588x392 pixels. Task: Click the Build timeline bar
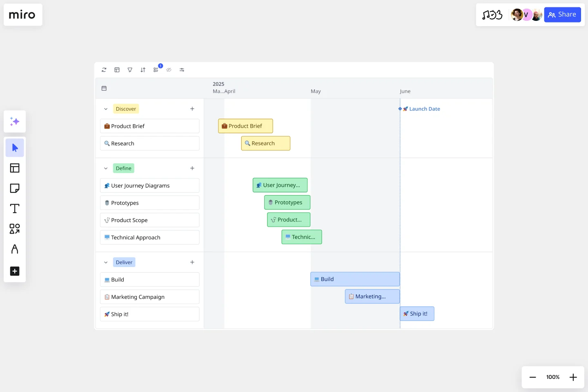pyautogui.click(x=355, y=279)
